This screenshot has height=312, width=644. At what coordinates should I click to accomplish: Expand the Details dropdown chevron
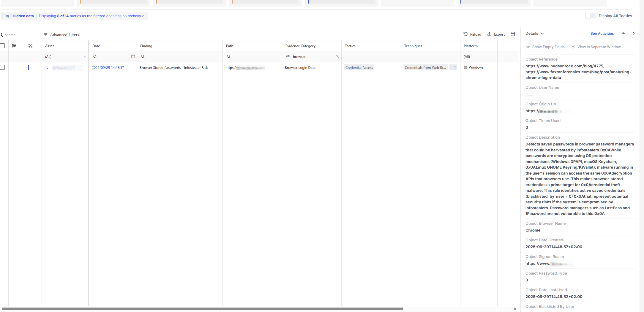click(x=542, y=34)
